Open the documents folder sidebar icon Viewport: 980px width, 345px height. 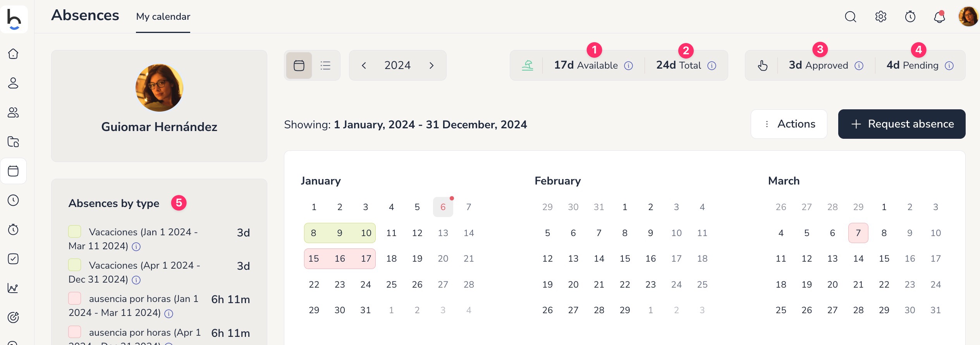[13, 141]
